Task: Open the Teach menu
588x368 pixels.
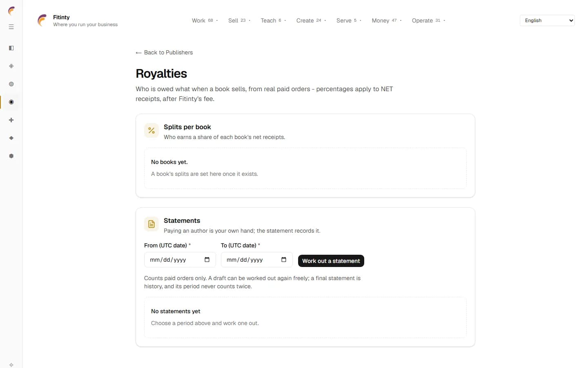Action: click(273, 20)
